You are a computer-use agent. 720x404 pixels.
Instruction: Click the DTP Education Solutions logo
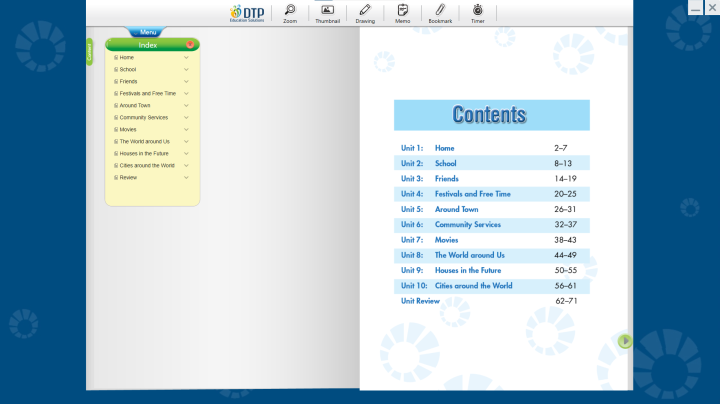coord(247,12)
